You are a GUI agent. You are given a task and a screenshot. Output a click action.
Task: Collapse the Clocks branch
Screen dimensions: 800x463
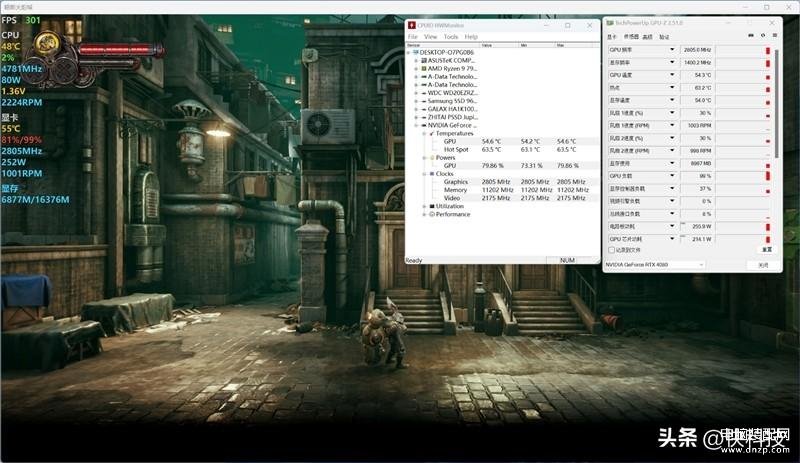tap(424, 174)
